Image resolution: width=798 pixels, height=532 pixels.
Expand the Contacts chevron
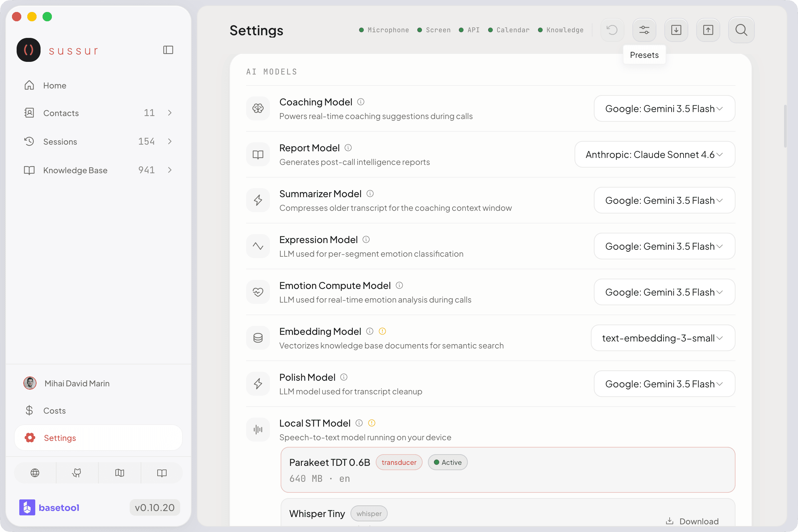(170, 113)
